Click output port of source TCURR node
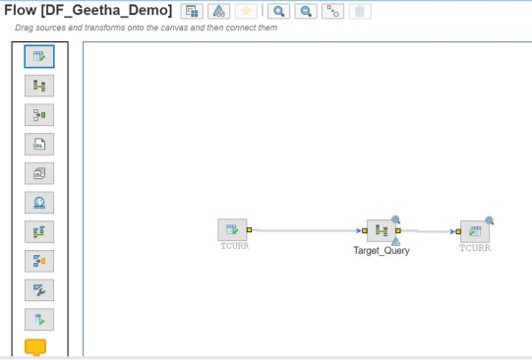 tap(249, 230)
